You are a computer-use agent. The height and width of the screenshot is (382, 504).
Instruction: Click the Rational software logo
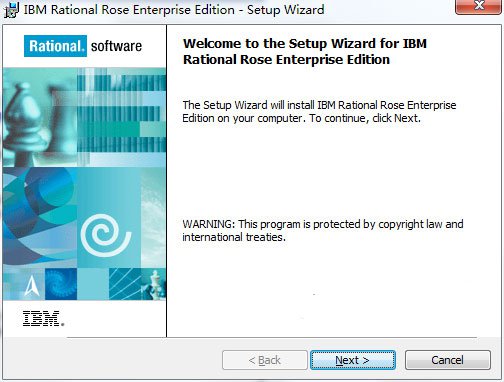(83, 46)
